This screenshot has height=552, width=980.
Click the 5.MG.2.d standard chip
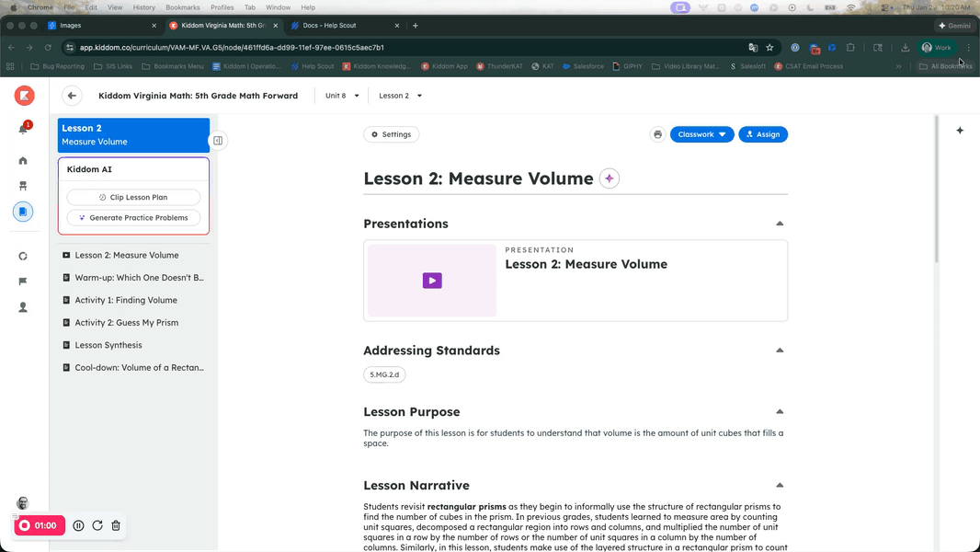coord(384,374)
